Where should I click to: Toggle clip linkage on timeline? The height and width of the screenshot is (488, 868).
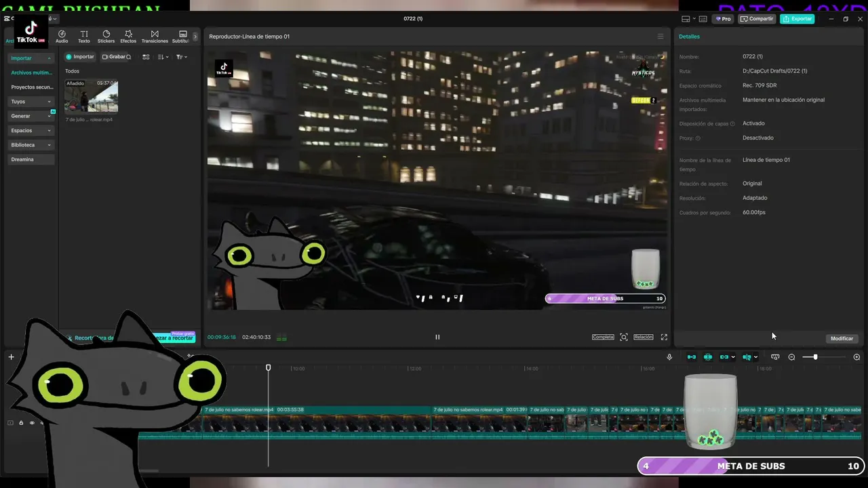pos(724,357)
